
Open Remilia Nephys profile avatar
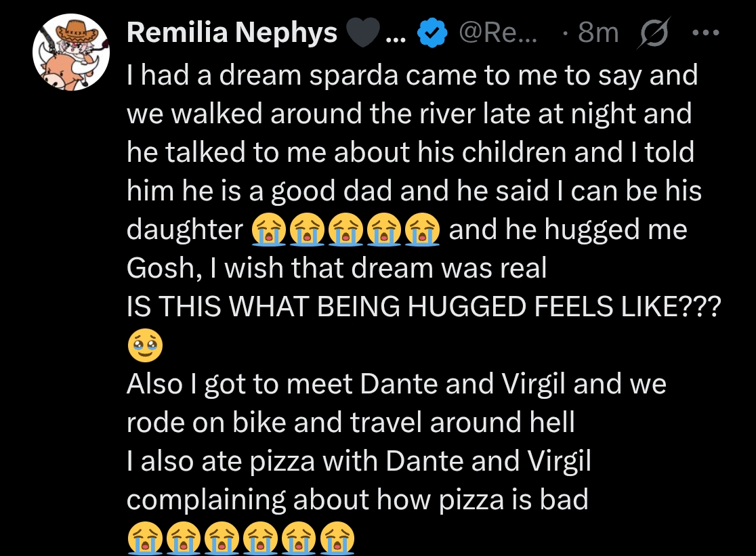pyautogui.click(x=71, y=53)
